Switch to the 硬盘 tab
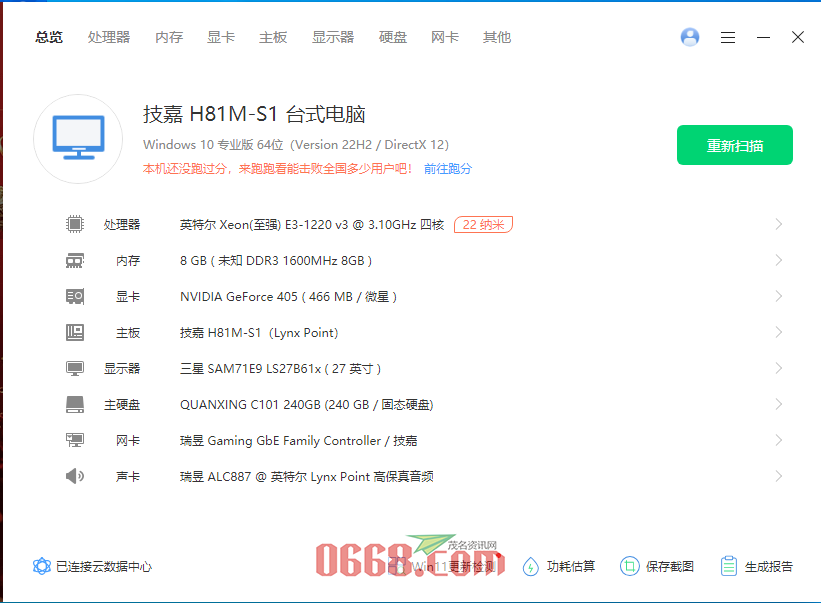Image resolution: width=821 pixels, height=603 pixels. coord(393,37)
